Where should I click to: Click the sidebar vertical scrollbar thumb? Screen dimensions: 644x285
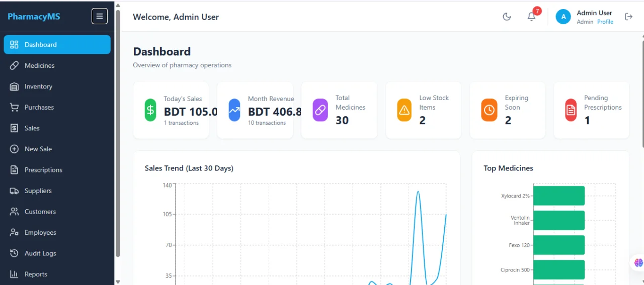tap(118, 133)
